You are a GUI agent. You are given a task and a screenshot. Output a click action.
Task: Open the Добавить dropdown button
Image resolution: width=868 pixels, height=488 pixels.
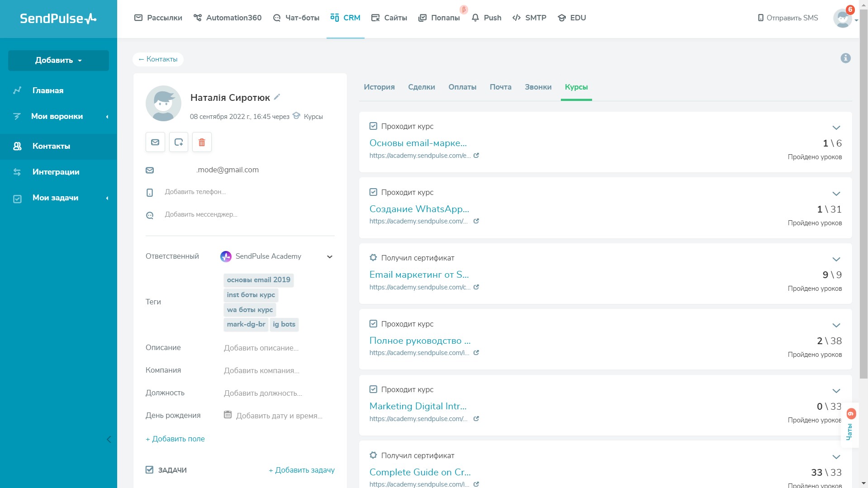coord(58,60)
